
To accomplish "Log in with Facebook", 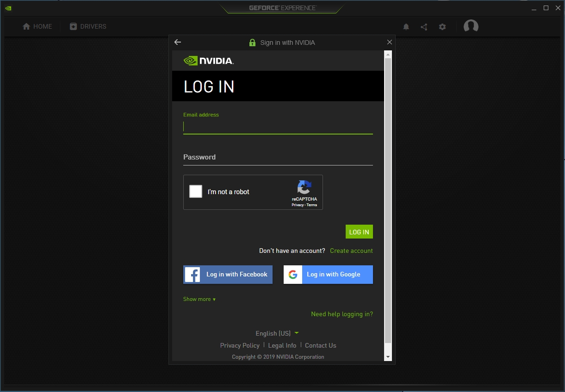I will [x=228, y=275].
